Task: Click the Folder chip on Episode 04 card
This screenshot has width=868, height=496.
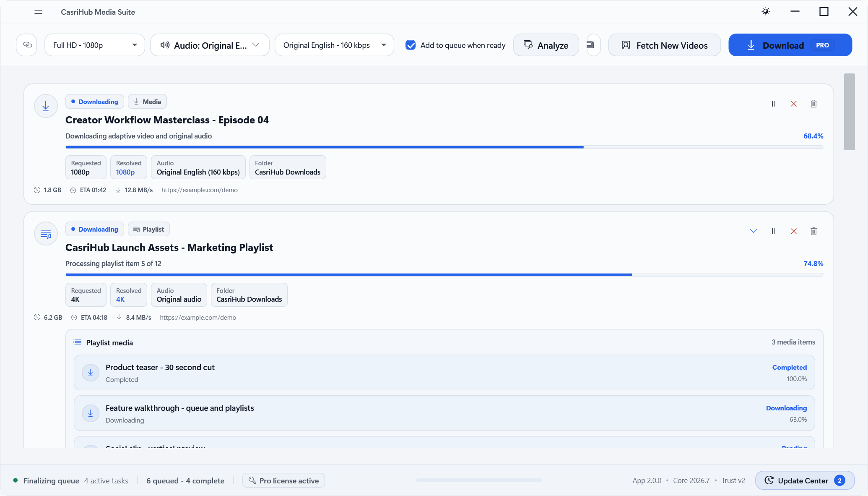Action: 288,167
